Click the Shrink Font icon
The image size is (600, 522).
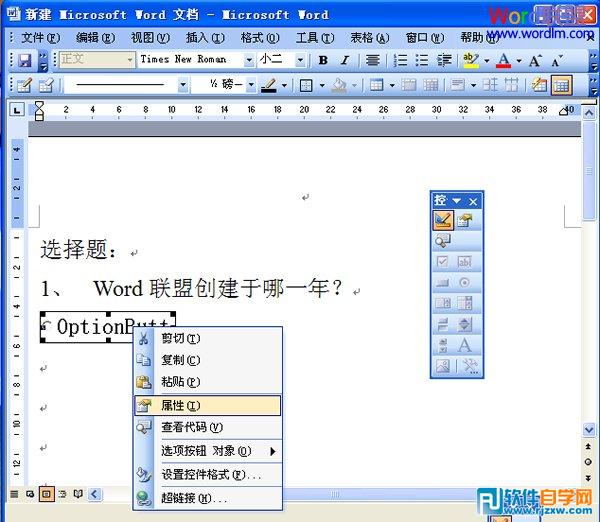tap(557, 60)
